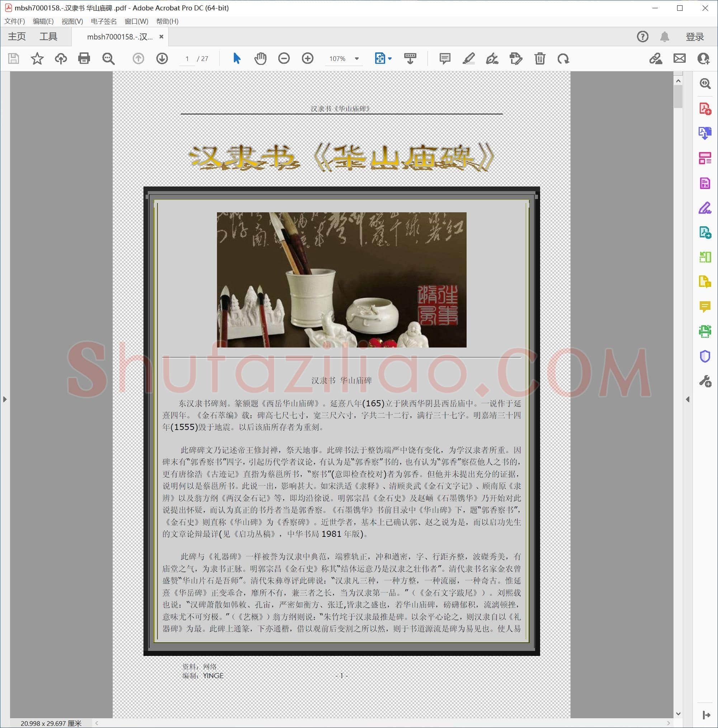The height and width of the screenshot is (728, 718).
Task: Open the 帮助(H) menu
Action: [167, 21]
